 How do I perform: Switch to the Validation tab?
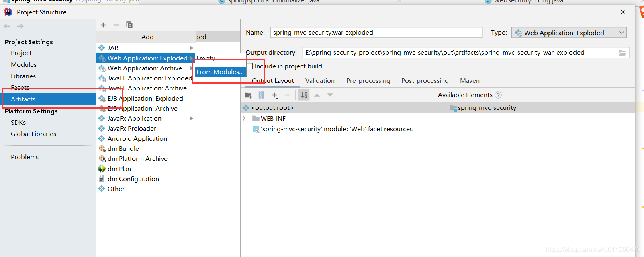click(320, 80)
